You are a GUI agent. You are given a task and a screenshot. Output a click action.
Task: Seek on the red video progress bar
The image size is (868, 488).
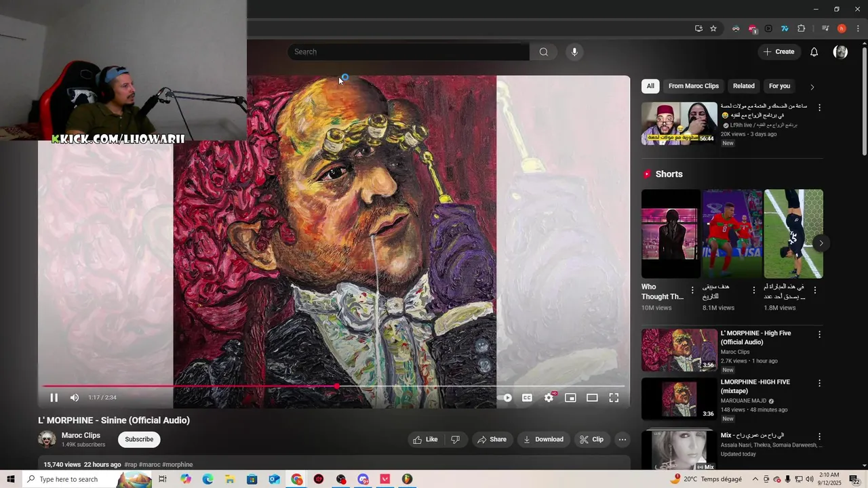(334, 386)
